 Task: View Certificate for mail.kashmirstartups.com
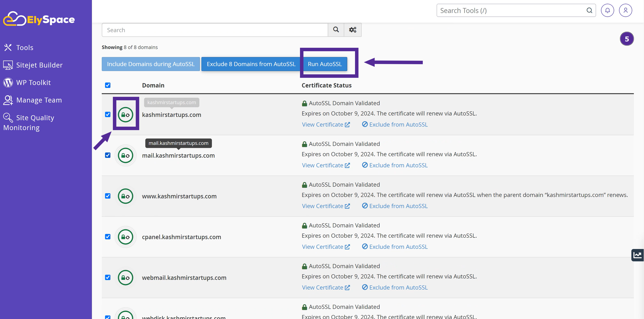pyautogui.click(x=326, y=165)
